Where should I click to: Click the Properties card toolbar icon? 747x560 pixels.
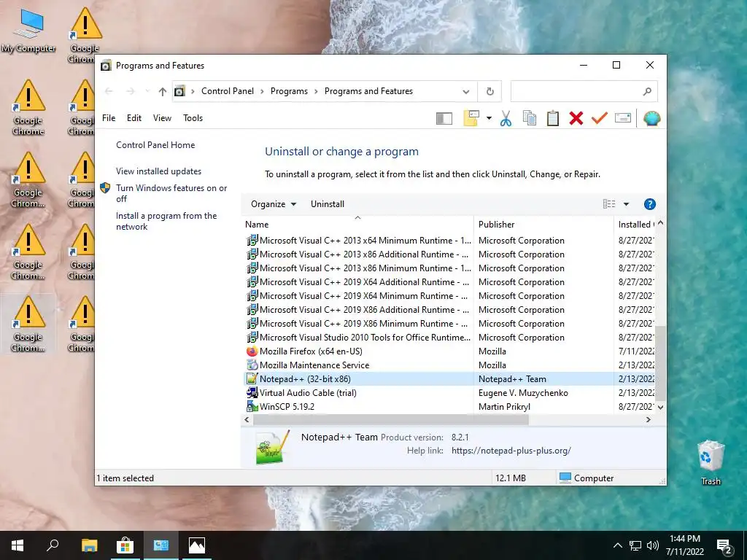(623, 118)
